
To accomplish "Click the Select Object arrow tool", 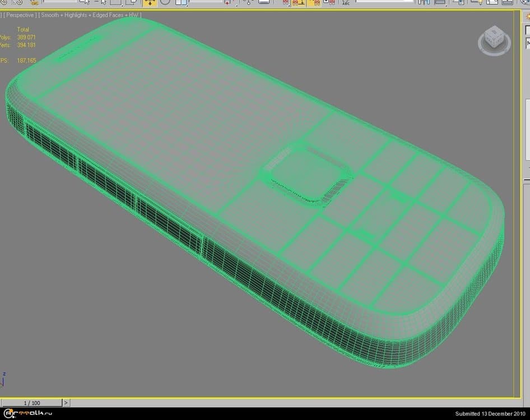I will tap(85, 2).
